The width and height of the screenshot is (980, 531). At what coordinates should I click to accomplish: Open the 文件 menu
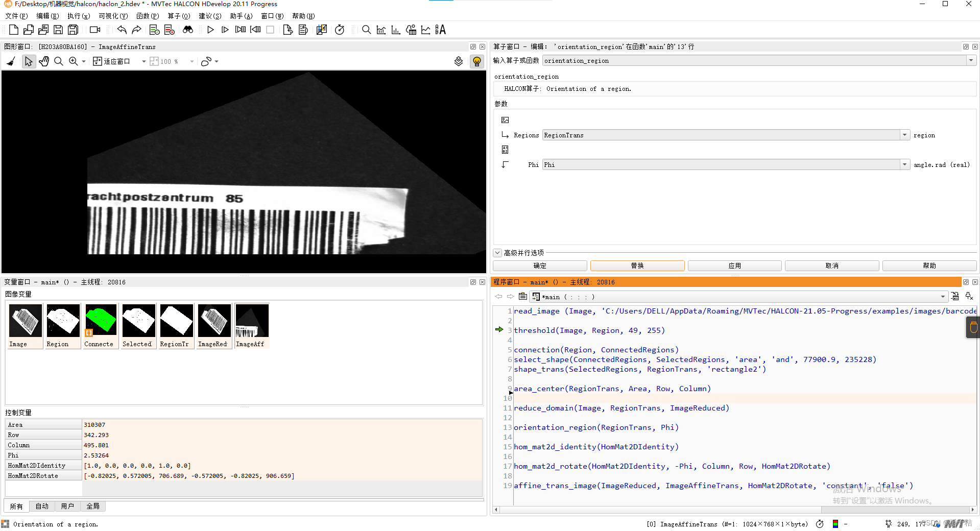(16, 16)
